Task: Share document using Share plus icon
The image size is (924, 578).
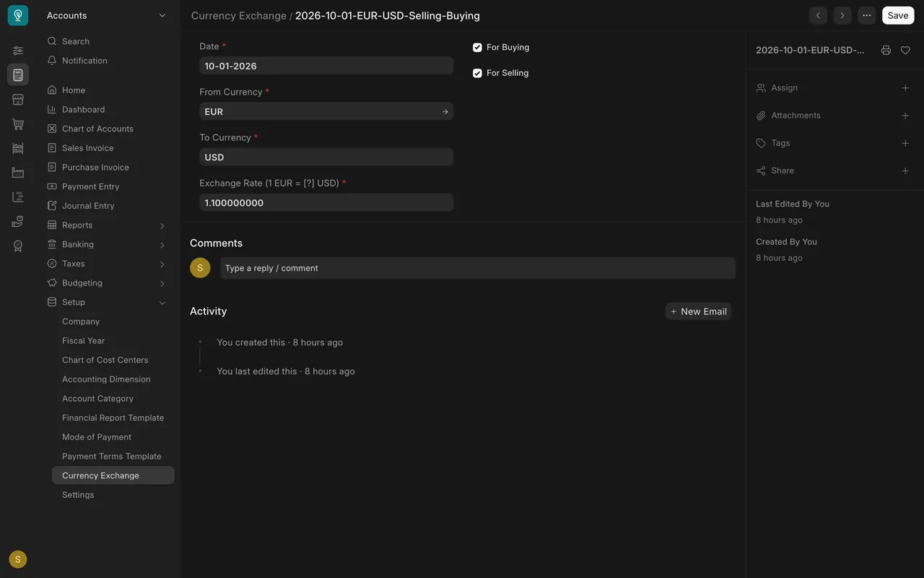Action: tap(905, 171)
